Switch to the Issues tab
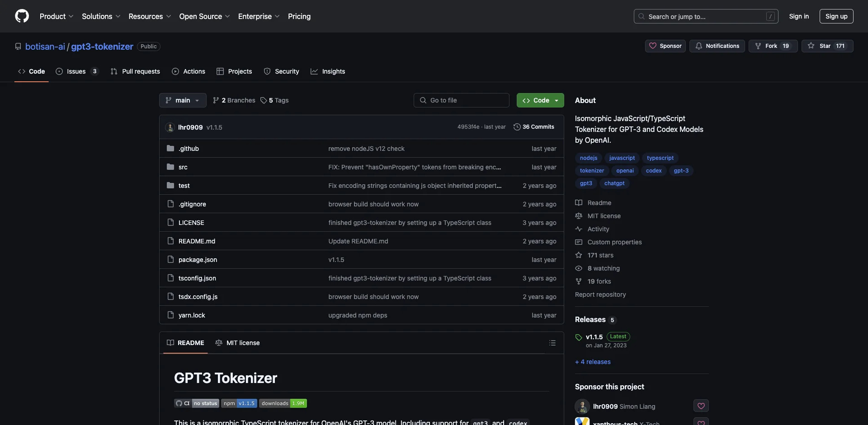The width and height of the screenshot is (868, 425). pyautogui.click(x=77, y=71)
